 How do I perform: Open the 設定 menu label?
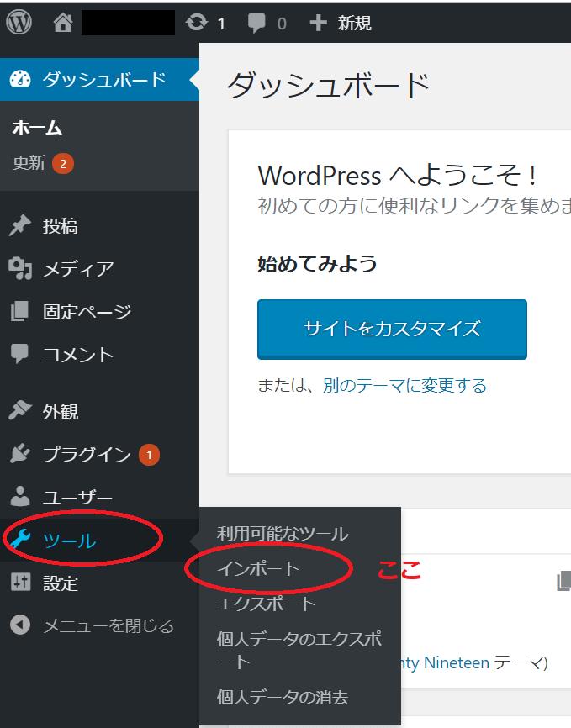(61, 583)
